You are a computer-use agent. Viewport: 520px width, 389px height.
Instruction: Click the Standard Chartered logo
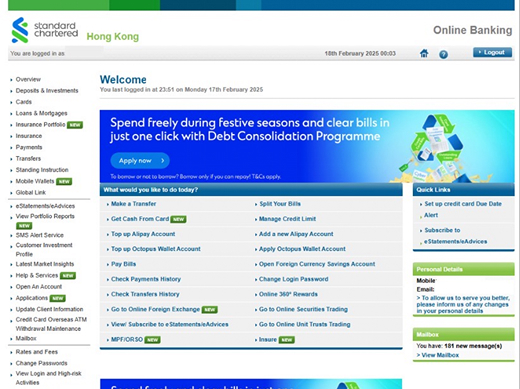pyautogui.click(x=44, y=30)
